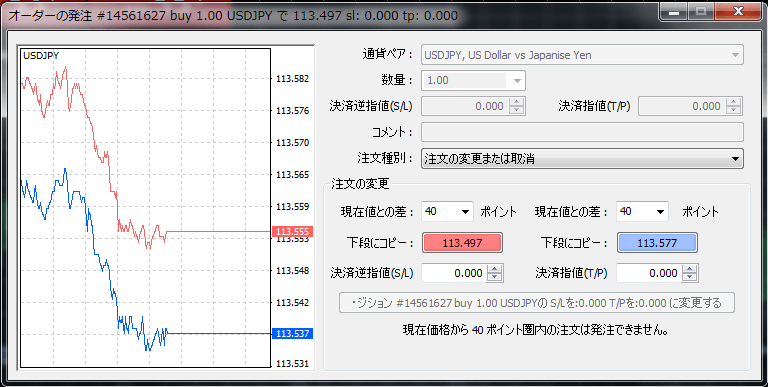Minimize the order dialog window
768x387 pixels.
674,11
